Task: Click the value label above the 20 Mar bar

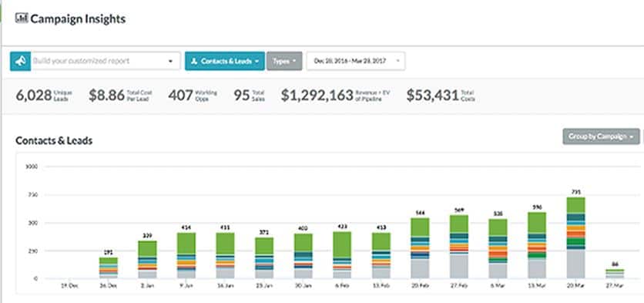Action: coord(575,191)
